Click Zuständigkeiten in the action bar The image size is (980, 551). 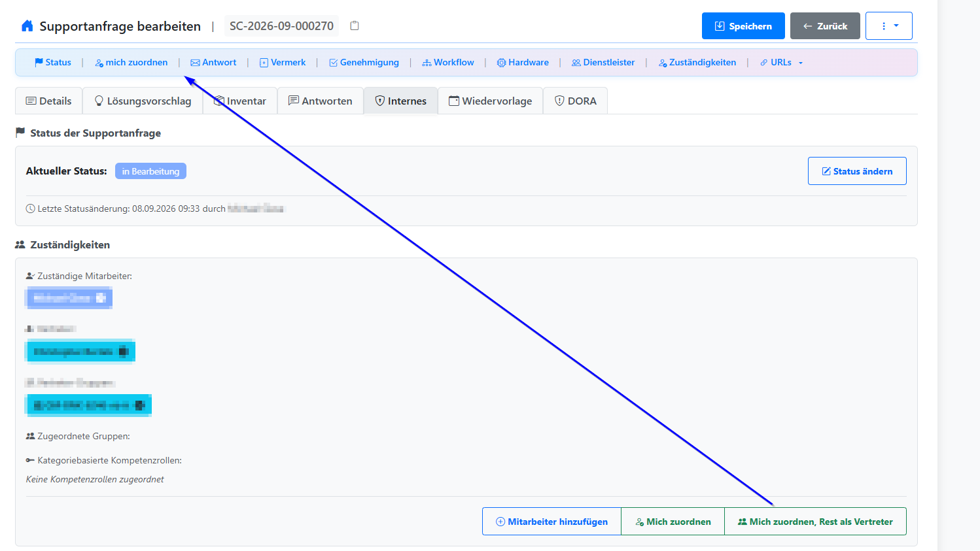click(697, 63)
